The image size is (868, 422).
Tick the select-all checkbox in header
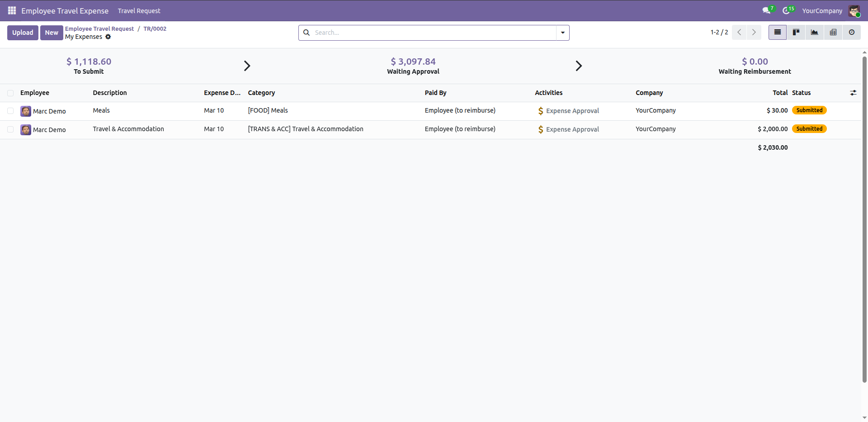click(x=10, y=93)
